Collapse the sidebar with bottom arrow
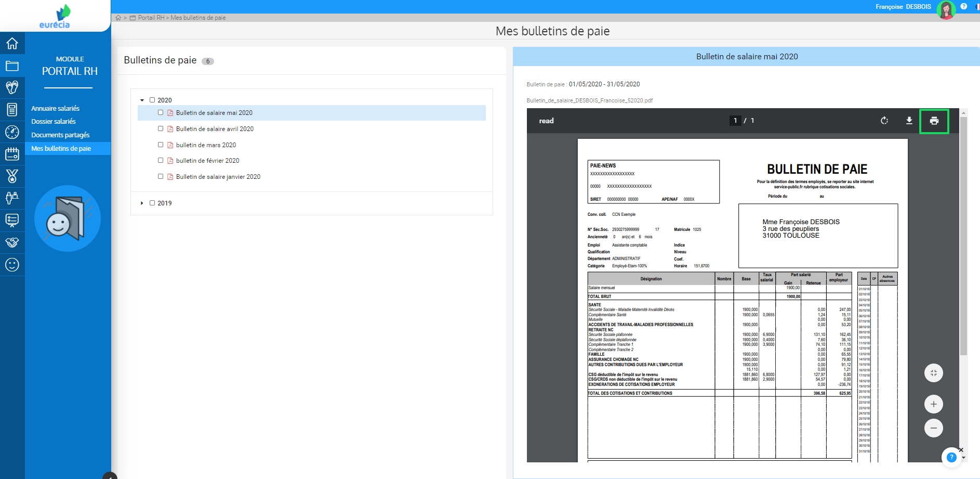Image resolution: width=980 pixels, height=479 pixels. click(x=110, y=475)
